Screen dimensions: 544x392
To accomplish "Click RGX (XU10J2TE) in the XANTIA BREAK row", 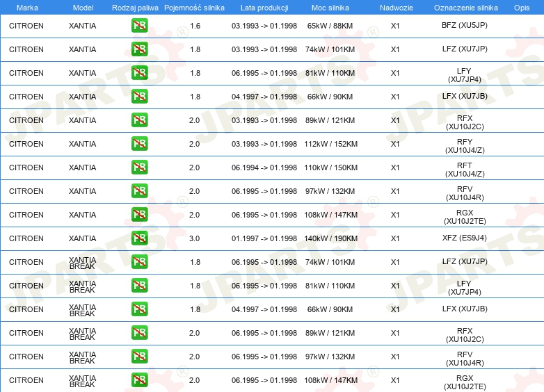I will (465, 382).
